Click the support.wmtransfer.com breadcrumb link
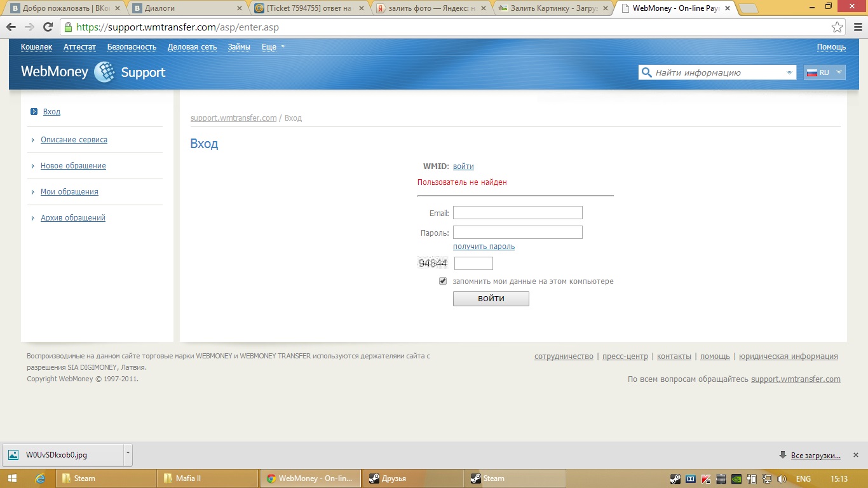 [x=233, y=118]
